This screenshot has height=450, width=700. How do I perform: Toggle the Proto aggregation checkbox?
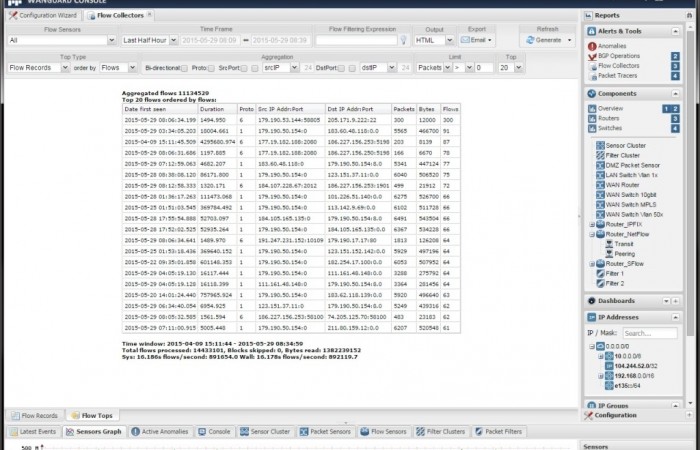click(211, 68)
